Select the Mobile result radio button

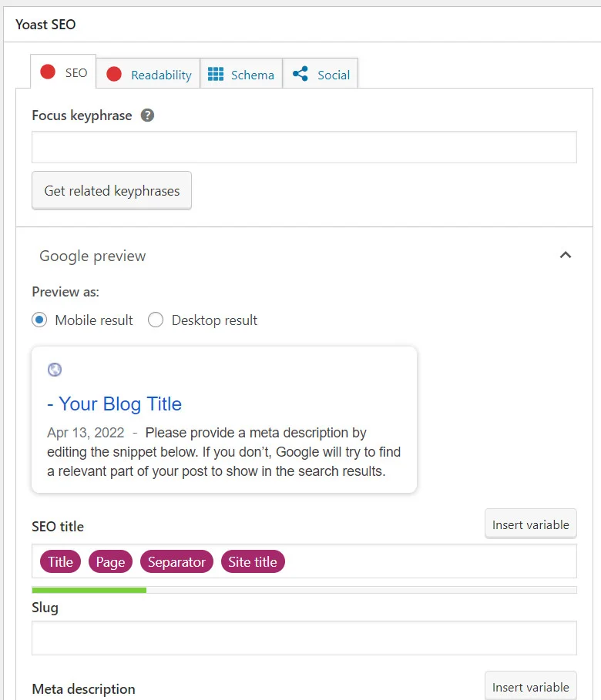click(39, 320)
